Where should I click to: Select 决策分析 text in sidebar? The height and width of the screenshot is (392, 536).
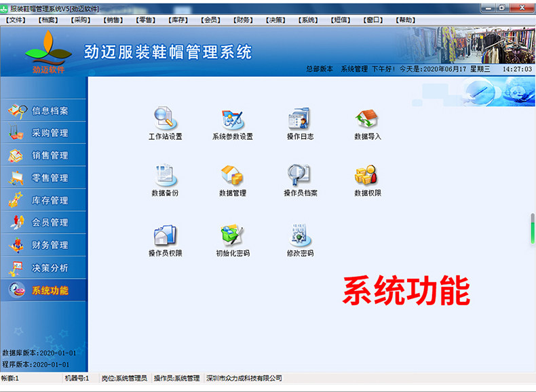(x=50, y=268)
